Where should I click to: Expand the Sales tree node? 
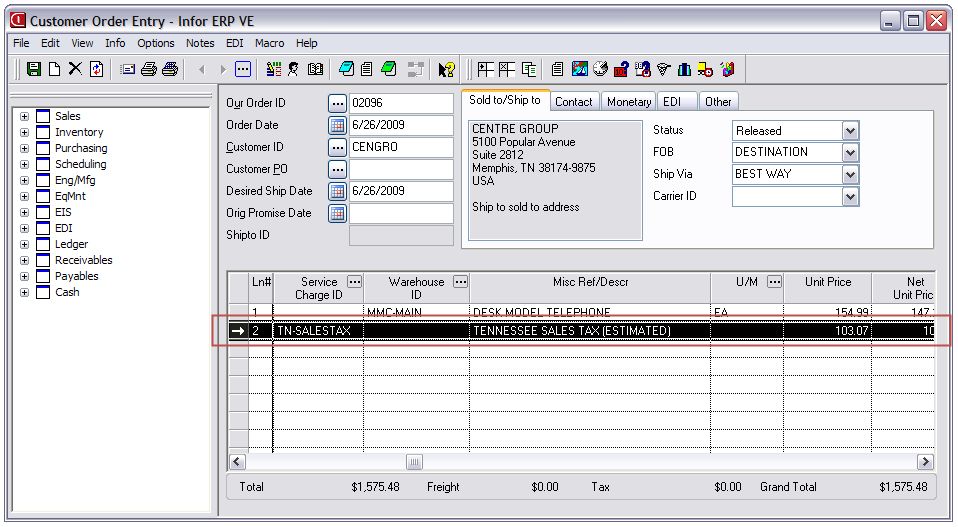pos(24,116)
